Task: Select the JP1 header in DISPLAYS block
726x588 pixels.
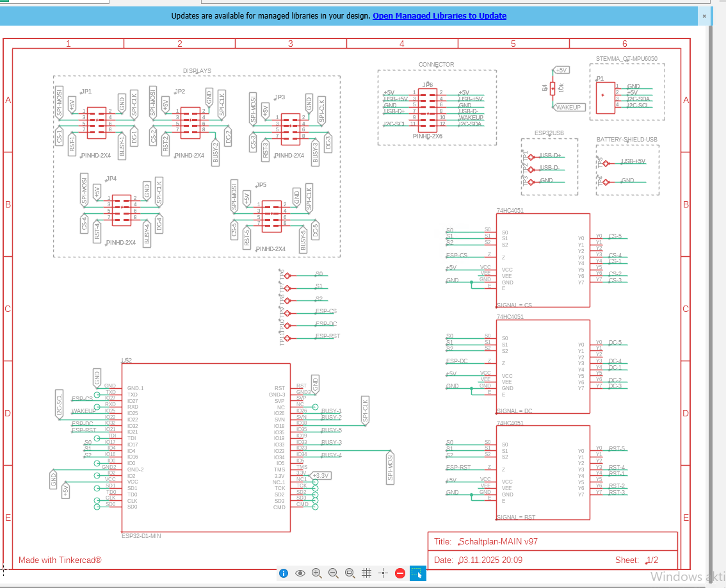Action: coord(96,122)
